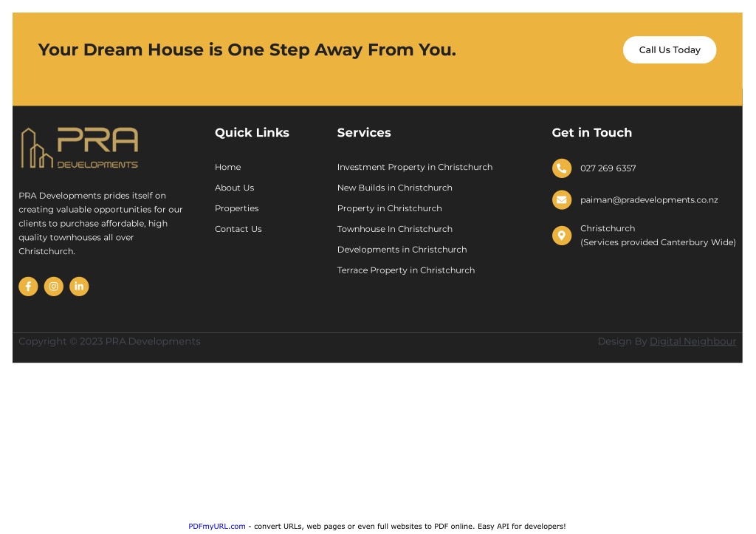Open the Home quick link
Viewport: 756px width, 534px height.
pyautogui.click(x=227, y=167)
